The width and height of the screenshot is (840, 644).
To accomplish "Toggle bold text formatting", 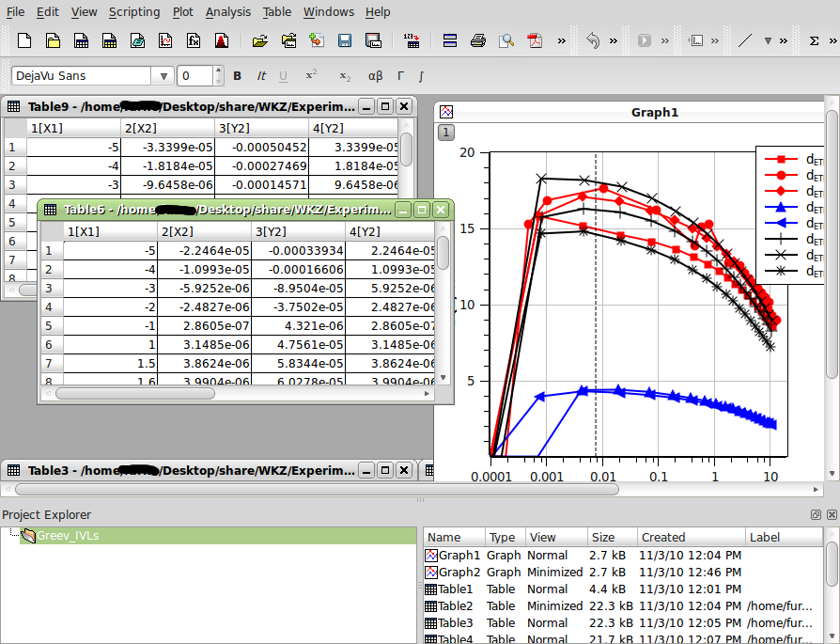I will [237, 76].
